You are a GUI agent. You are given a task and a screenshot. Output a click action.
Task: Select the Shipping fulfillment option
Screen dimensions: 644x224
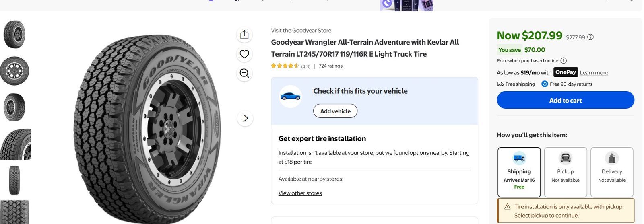click(519, 172)
